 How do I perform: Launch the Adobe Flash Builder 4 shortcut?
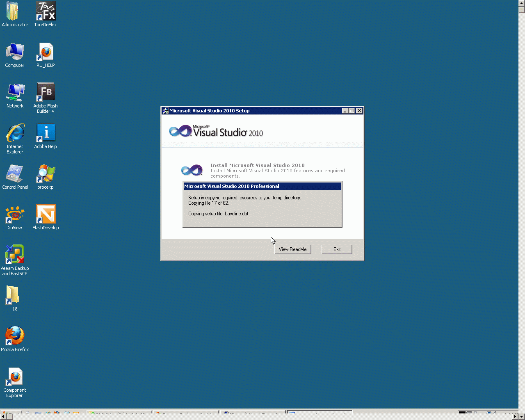tap(46, 98)
